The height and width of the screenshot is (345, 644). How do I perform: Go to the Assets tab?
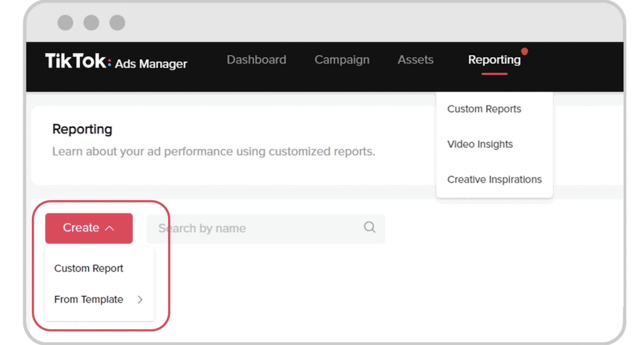(415, 59)
